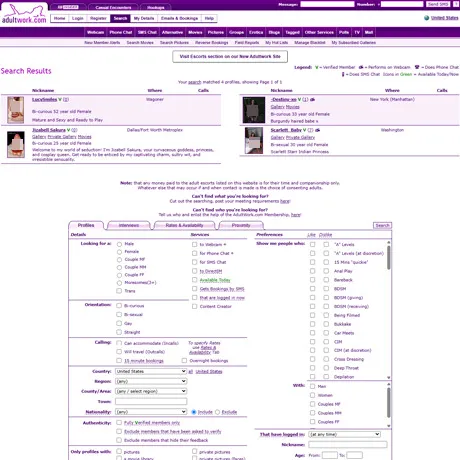
Task: Go to the Register page
Action: [98, 18]
